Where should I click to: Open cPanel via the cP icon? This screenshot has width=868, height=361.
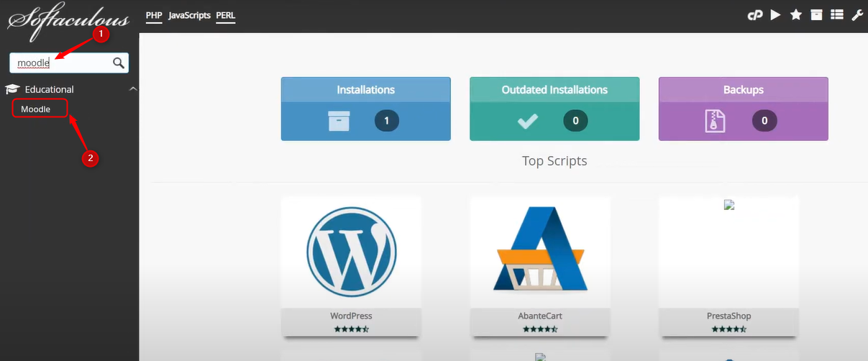click(754, 15)
